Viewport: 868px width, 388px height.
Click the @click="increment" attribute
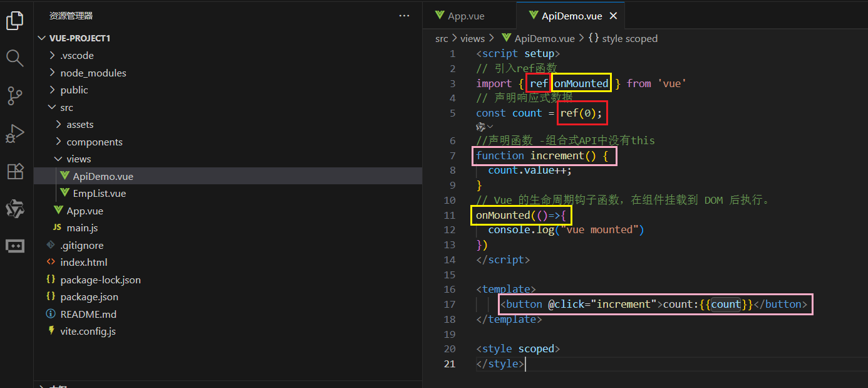pos(602,305)
